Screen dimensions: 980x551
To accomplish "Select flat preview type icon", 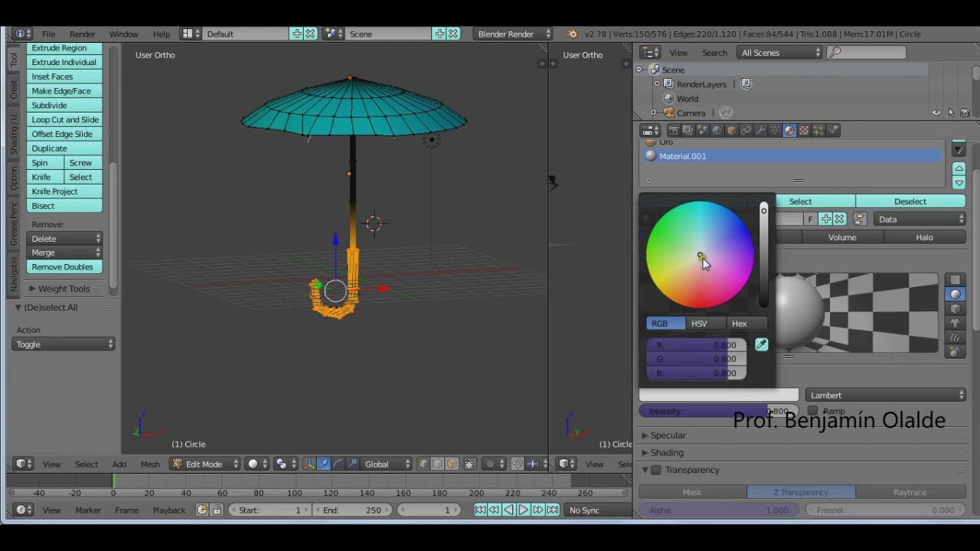I will [955, 280].
